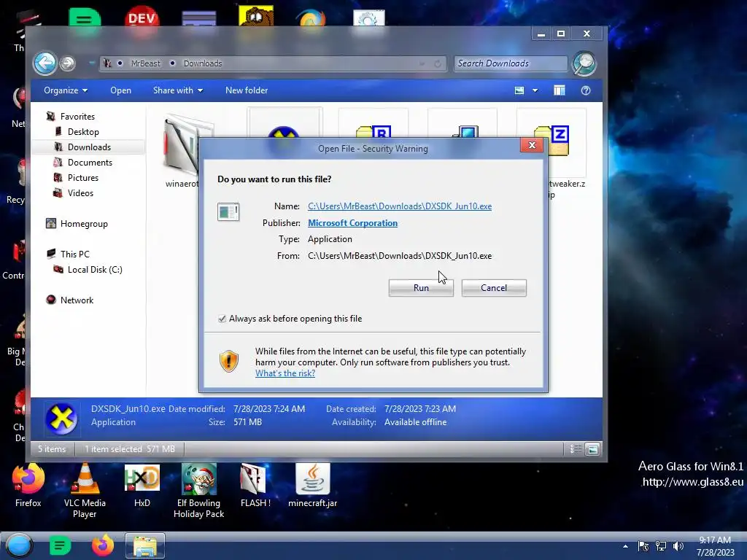Switch to large icons view in status bar
This screenshot has width=747, height=560.
[592, 449]
